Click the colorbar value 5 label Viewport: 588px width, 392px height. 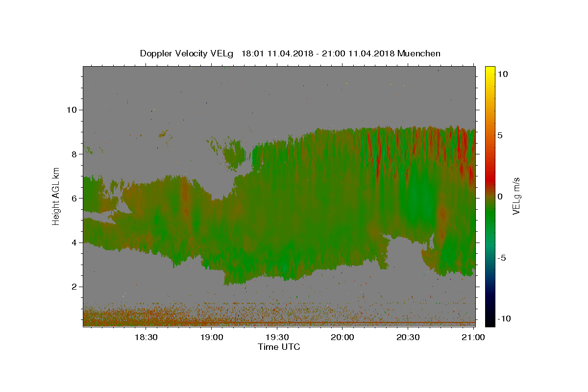[x=500, y=135]
